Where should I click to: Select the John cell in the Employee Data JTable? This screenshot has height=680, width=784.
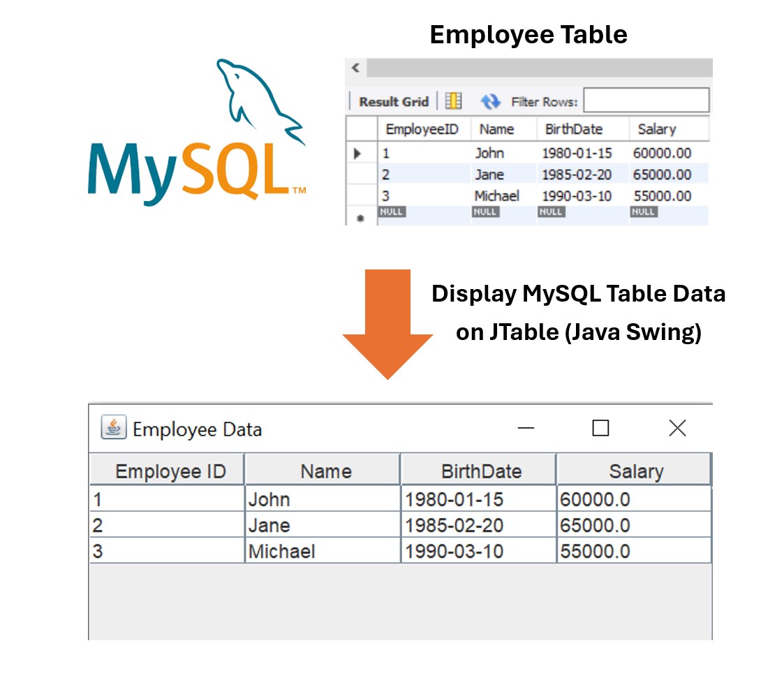pyautogui.click(x=323, y=499)
